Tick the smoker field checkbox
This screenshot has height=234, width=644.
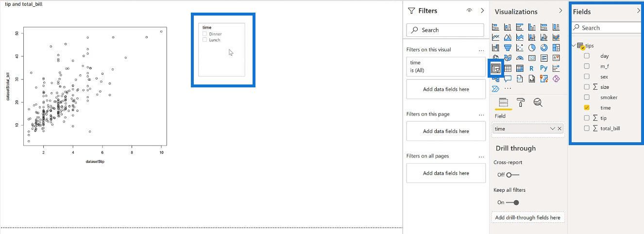tap(587, 97)
